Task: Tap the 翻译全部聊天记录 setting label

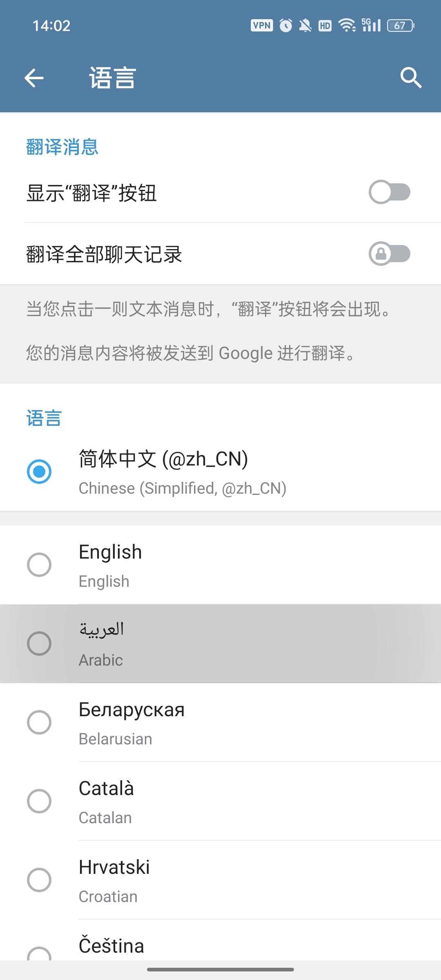Action: click(x=104, y=254)
